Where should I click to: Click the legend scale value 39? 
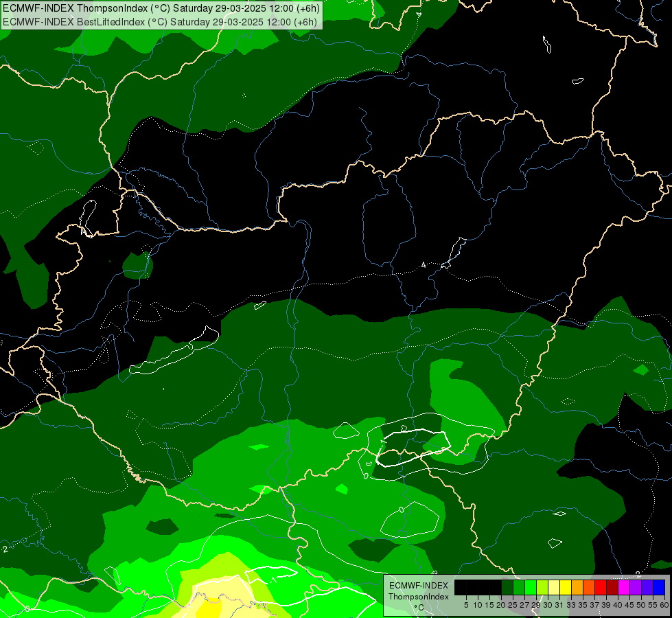[x=606, y=605]
